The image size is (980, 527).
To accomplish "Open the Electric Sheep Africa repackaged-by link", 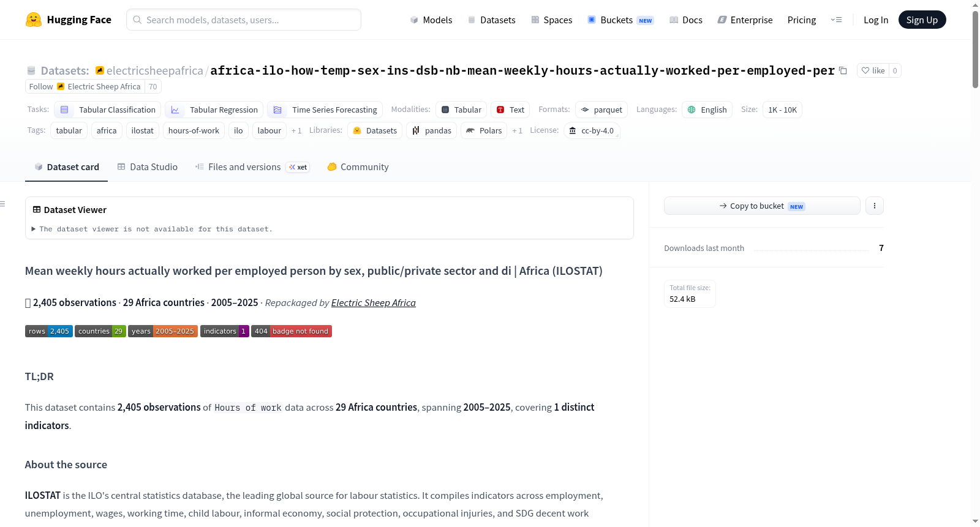I will pos(374,303).
